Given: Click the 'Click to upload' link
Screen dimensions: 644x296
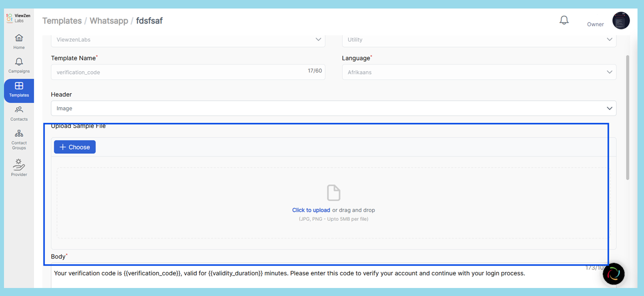Looking at the screenshot, I should 311,210.
